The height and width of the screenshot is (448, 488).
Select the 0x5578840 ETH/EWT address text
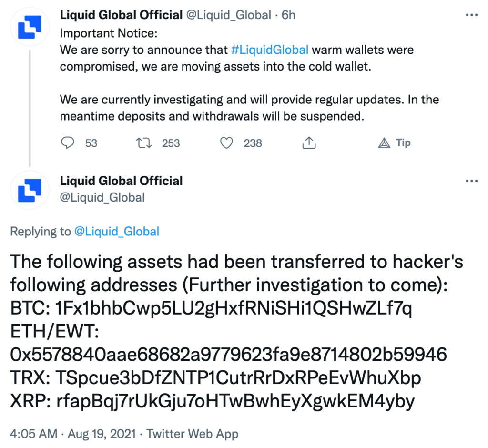[228, 354]
